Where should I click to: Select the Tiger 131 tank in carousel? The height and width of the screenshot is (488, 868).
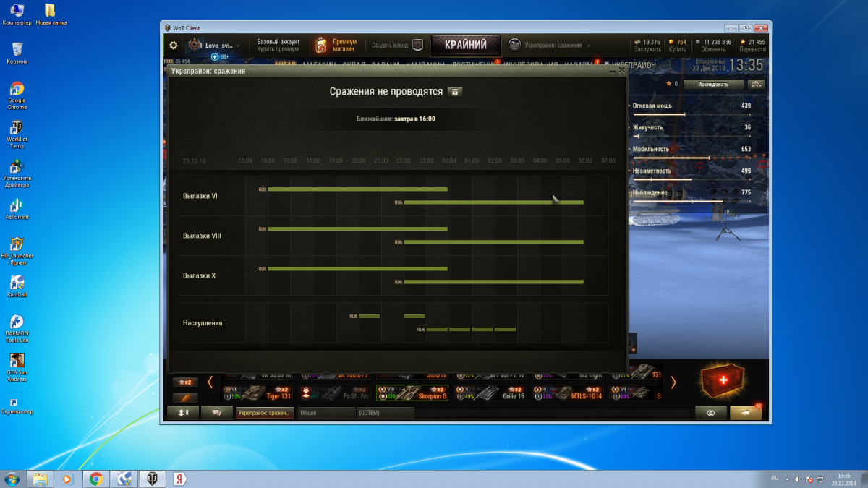258,393
